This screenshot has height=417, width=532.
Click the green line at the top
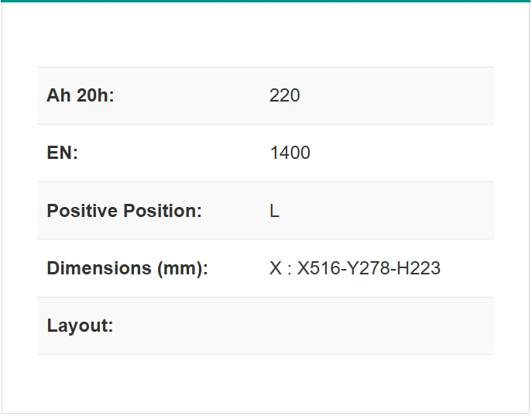coord(266,1)
